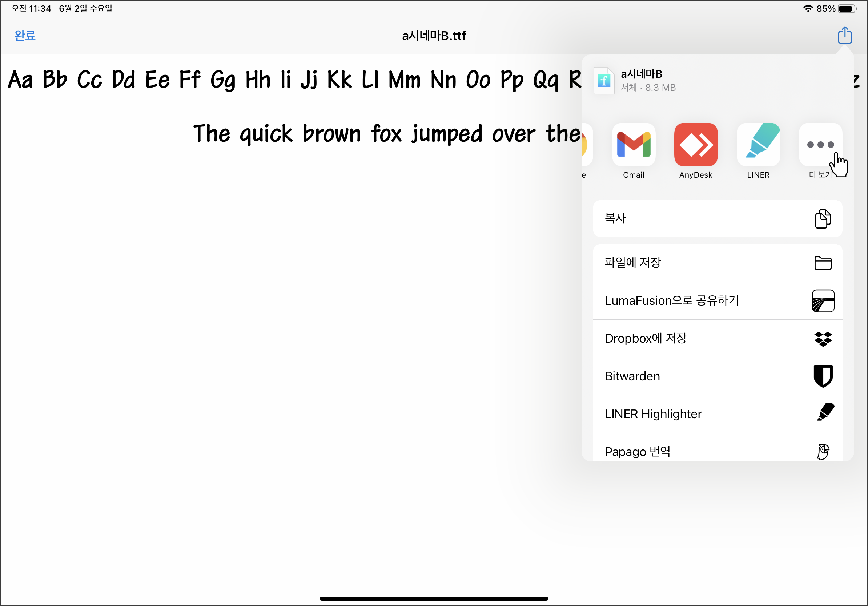The image size is (868, 606).
Task: Open 더 보기 three-dots icon
Action: (820, 145)
